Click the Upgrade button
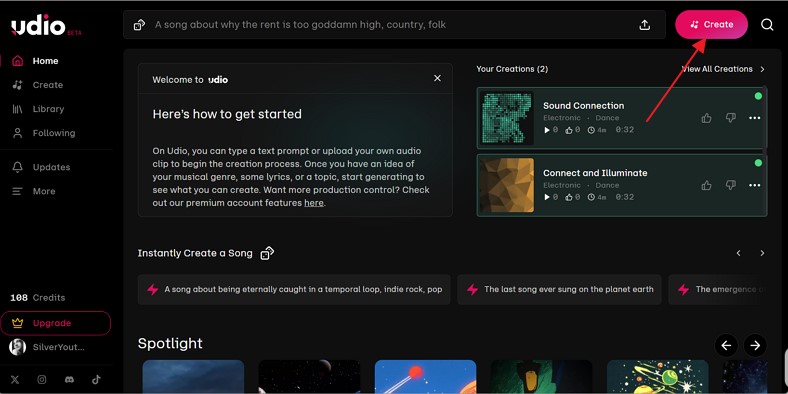The width and height of the screenshot is (788, 394). [x=55, y=323]
